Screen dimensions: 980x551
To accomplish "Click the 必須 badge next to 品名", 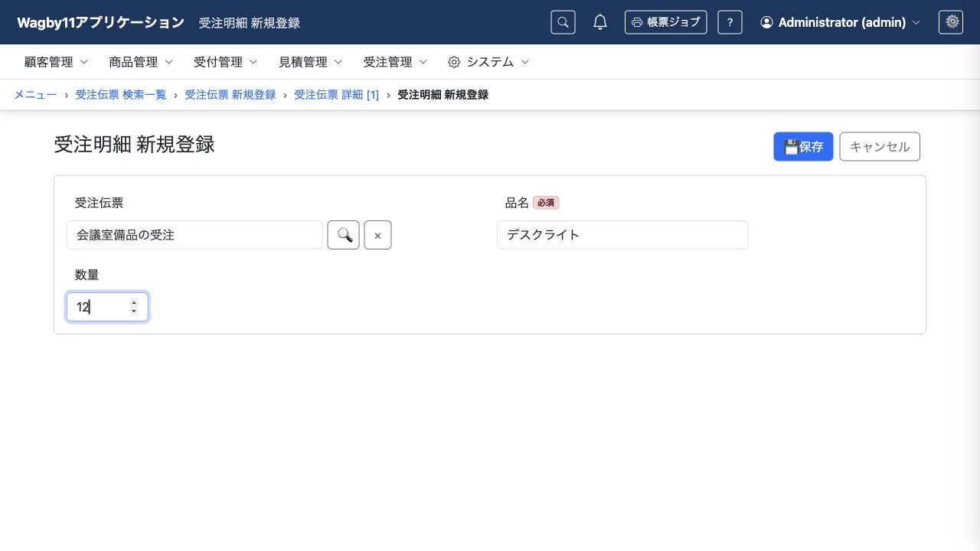I will (x=546, y=203).
